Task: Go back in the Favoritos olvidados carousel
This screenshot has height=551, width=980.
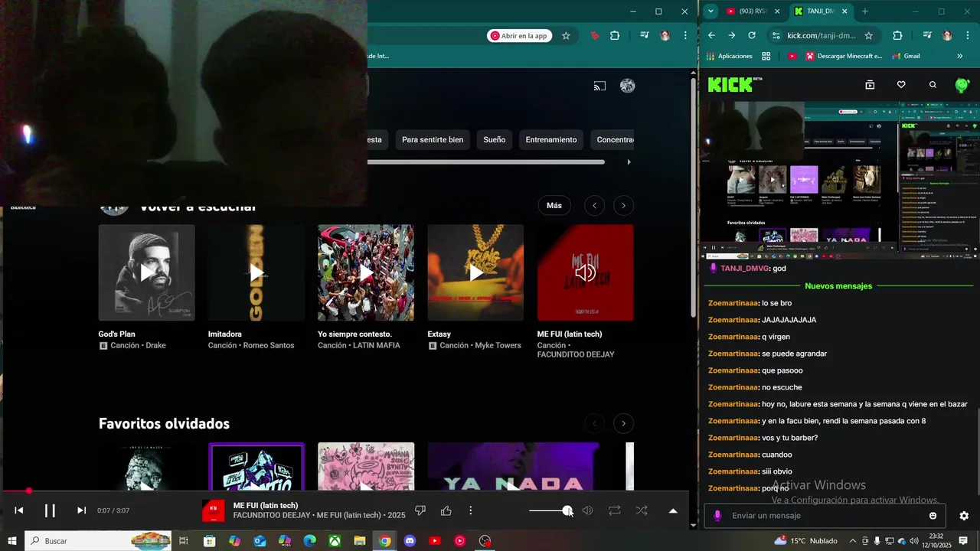Action: [594, 423]
